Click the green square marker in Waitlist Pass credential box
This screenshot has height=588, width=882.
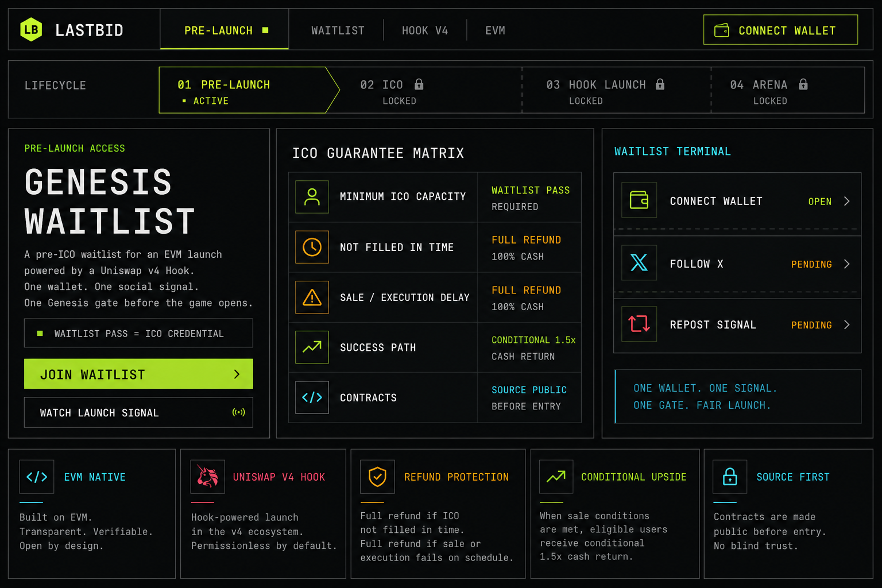pyautogui.click(x=40, y=333)
